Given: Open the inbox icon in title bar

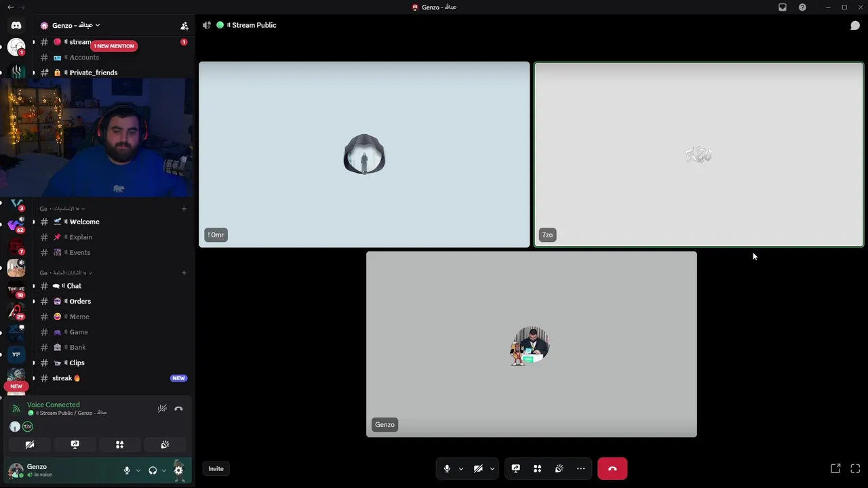Looking at the screenshot, I should [x=783, y=7].
